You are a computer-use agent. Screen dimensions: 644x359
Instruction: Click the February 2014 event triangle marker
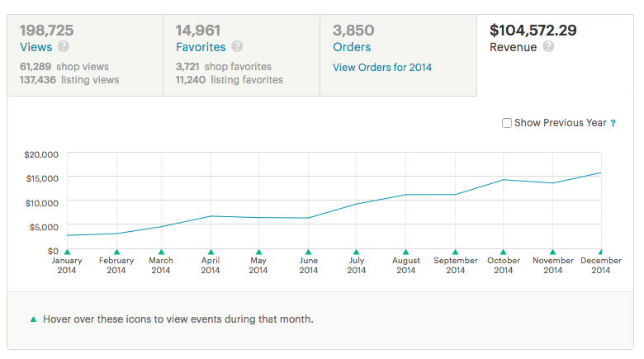tap(117, 252)
